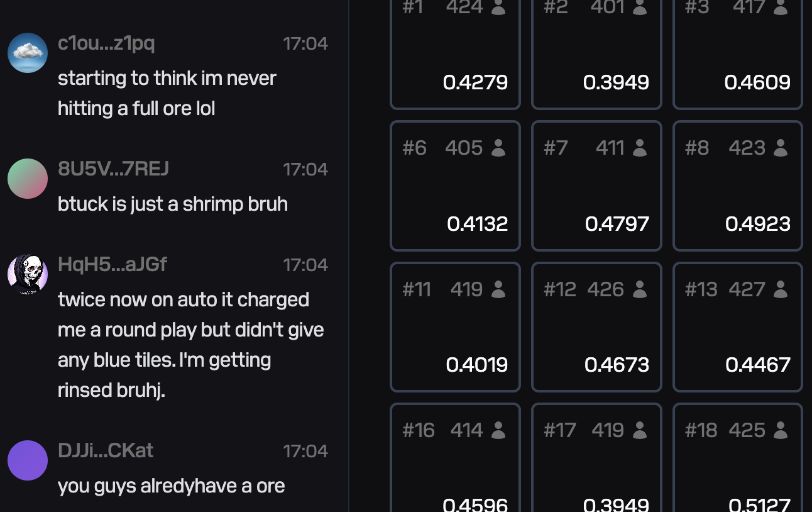The height and width of the screenshot is (512, 812).
Task: Select tile #12 showing 0.4673
Action: click(596, 327)
